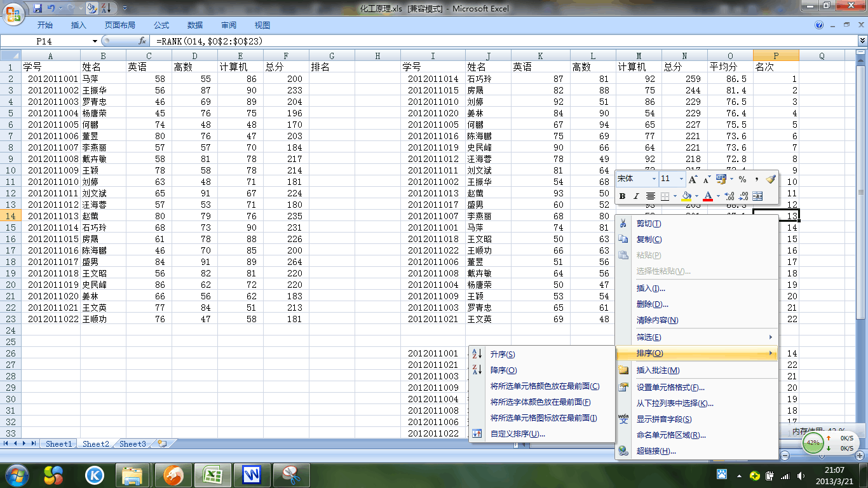This screenshot has height=488, width=868.
Task: Switch to the Sheet3 worksheet tab
Action: [x=133, y=444]
